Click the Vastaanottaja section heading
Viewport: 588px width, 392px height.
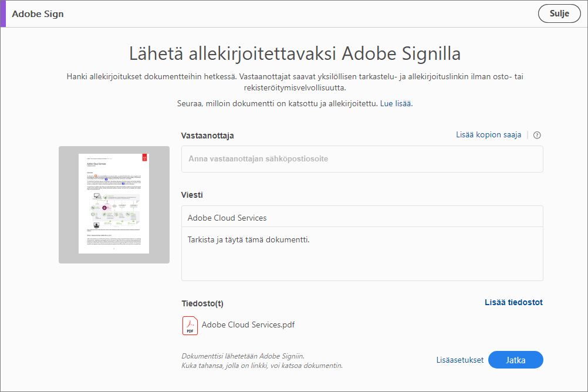209,135
